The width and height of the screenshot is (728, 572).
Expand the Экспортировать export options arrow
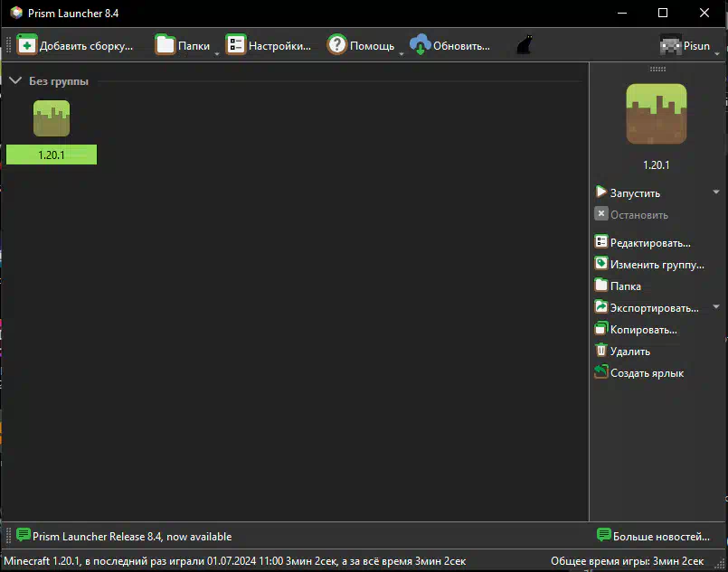point(716,306)
